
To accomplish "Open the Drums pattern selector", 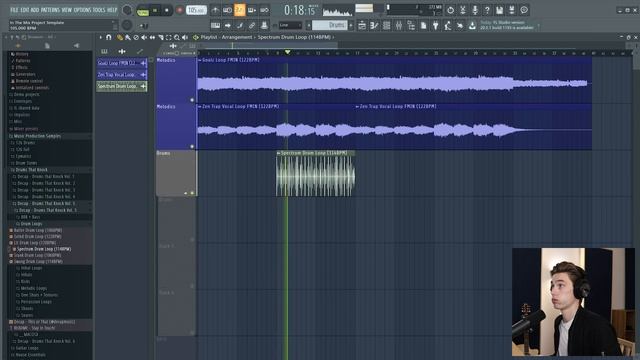I will [329, 25].
